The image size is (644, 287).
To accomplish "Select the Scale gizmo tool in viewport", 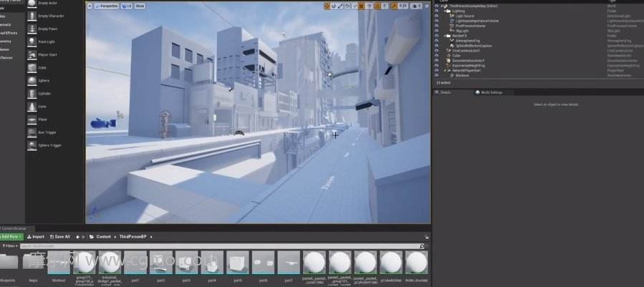I will 340,6.
